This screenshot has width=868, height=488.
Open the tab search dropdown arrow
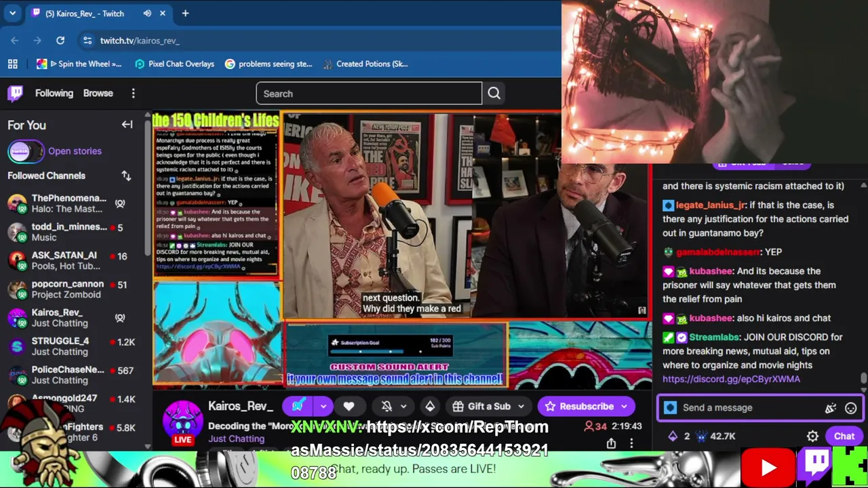[12, 13]
